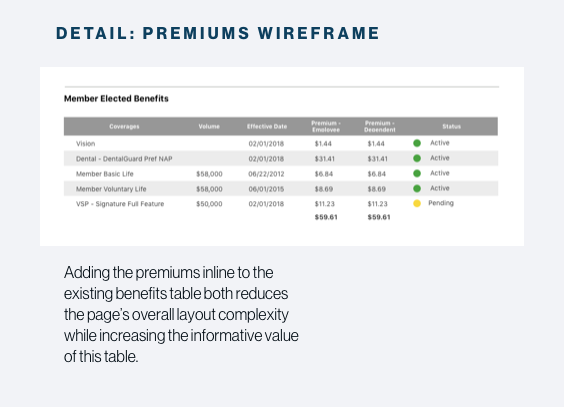
Task: Click the Active label for Member Voluntary Life
Action: coord(440,188)
